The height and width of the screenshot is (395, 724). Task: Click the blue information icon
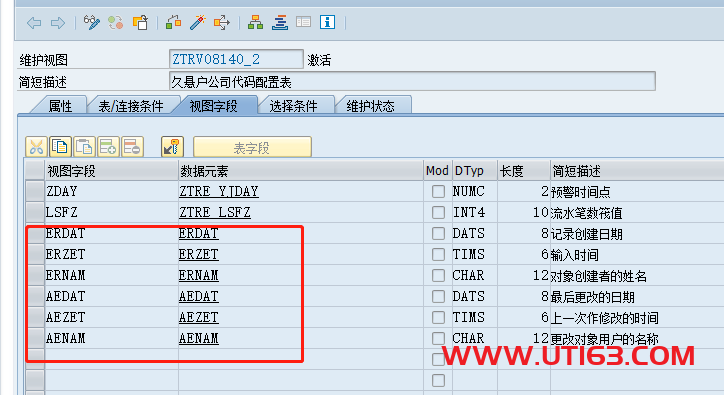point(327,22)
